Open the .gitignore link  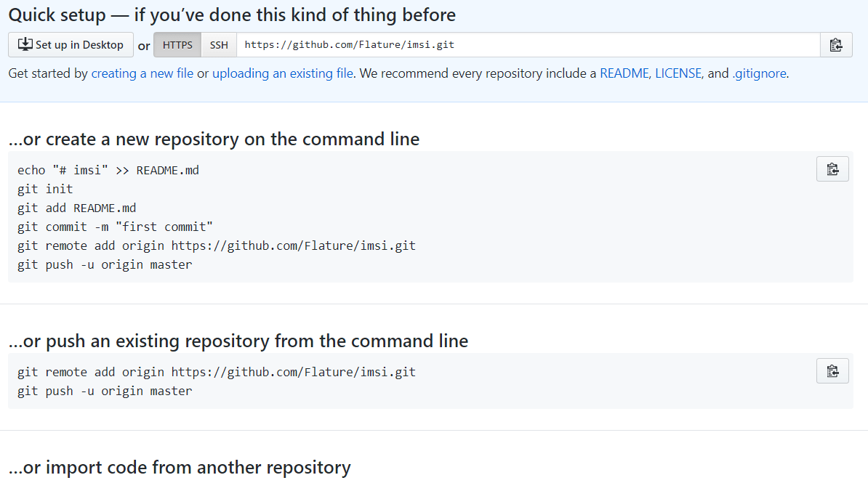[x=759, y=73]
